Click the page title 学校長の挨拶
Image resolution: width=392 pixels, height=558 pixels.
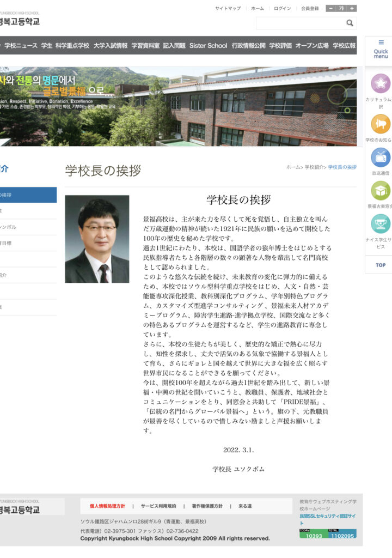tap(103, 171)
